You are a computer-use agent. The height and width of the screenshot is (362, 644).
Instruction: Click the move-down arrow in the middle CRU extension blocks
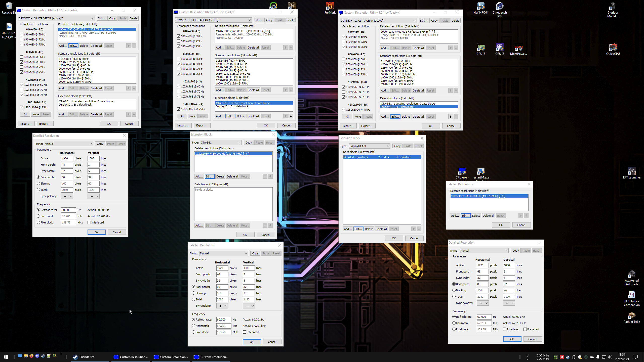(x=291, y=116)
